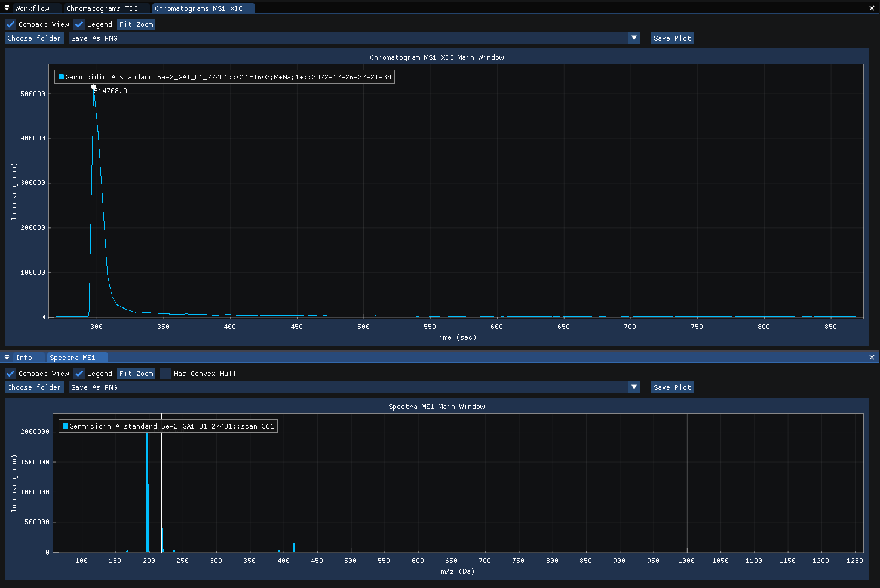Image resolution: width=880 pixels, height=588 pixels.
Task: Toggle Legend checkbox in spectra panel
Action: pos(79,374)
